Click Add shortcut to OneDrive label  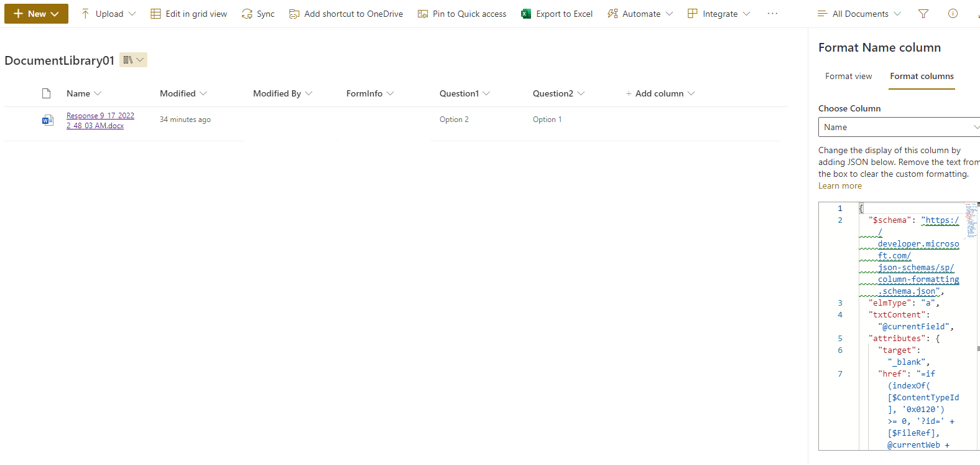click(x=353, y=14)
